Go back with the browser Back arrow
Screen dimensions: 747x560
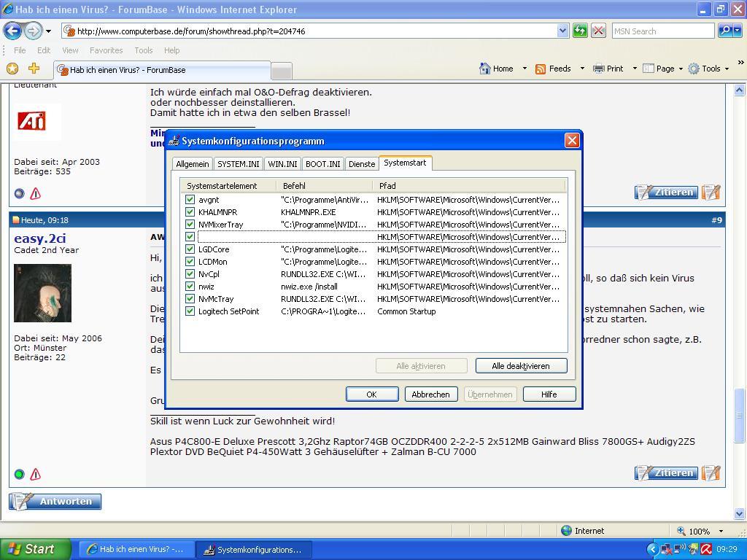tap(13, 31)
